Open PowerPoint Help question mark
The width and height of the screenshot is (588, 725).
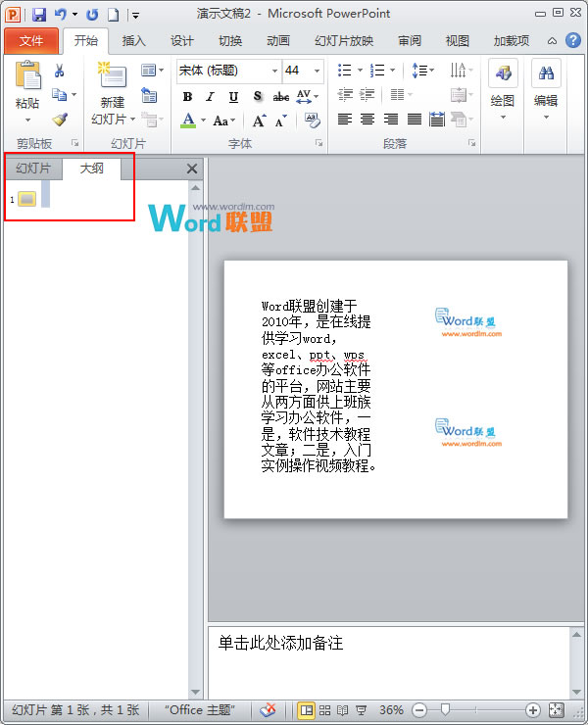tap(572, 40)
